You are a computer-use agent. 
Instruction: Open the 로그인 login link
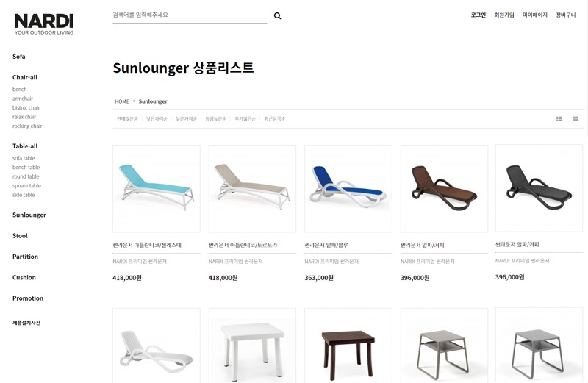click(478, 15)
